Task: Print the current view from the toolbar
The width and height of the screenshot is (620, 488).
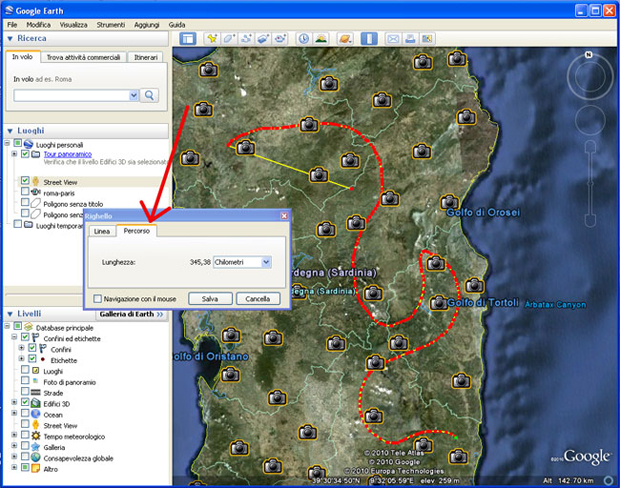Action: pos(410,39)
